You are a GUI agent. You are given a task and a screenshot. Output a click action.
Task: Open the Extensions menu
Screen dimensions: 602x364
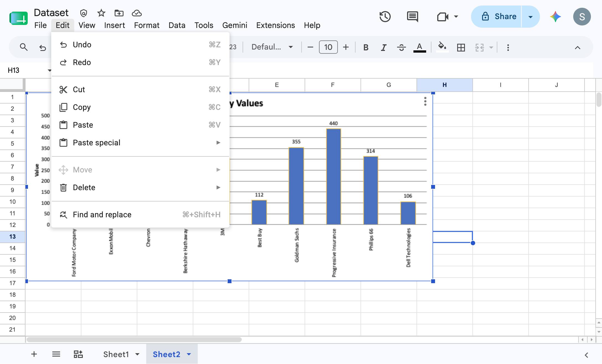(276, 25)
